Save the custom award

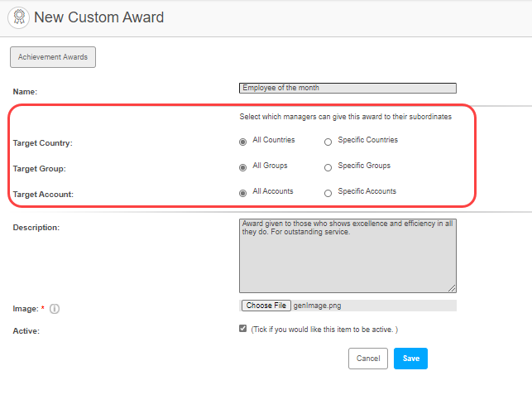click(410, 359)
